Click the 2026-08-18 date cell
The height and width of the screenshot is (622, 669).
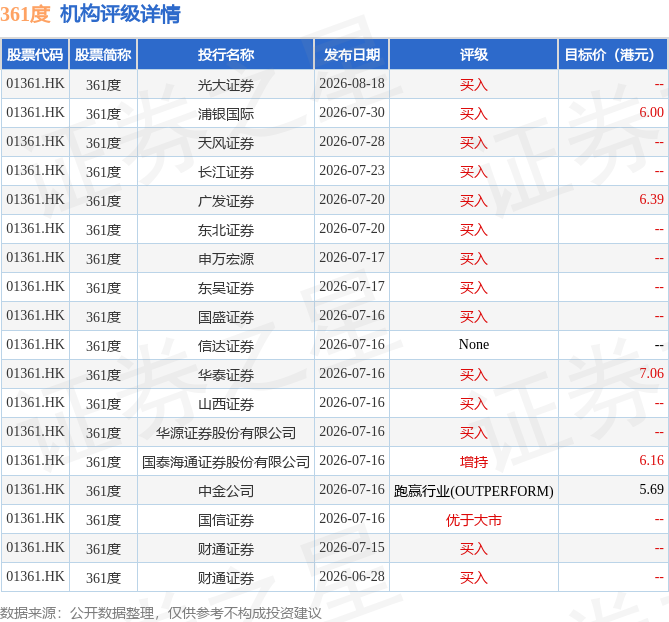(352, 84)
